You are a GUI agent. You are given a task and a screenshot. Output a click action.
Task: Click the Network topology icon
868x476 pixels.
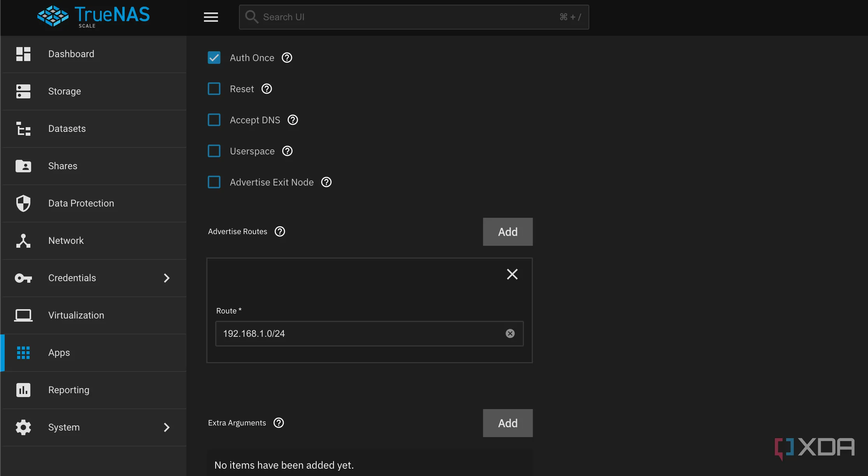pyautogui.click(x=23, y=241)
